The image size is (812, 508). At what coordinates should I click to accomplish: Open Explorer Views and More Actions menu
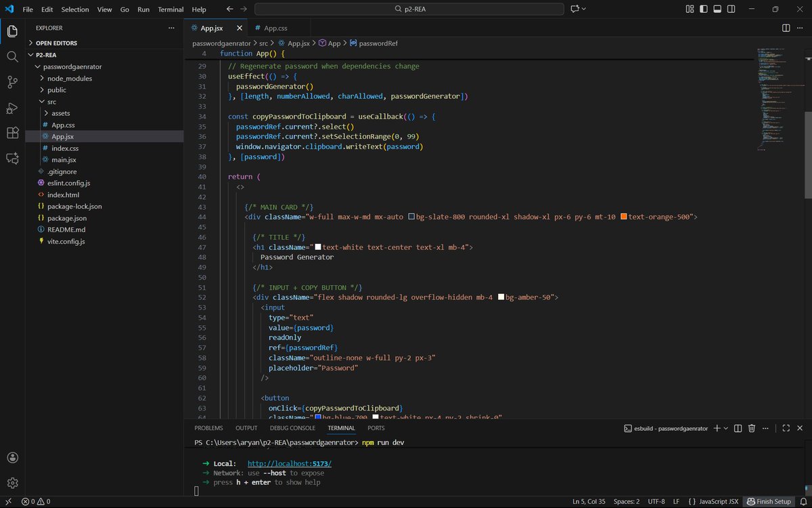tap(171, 28)
